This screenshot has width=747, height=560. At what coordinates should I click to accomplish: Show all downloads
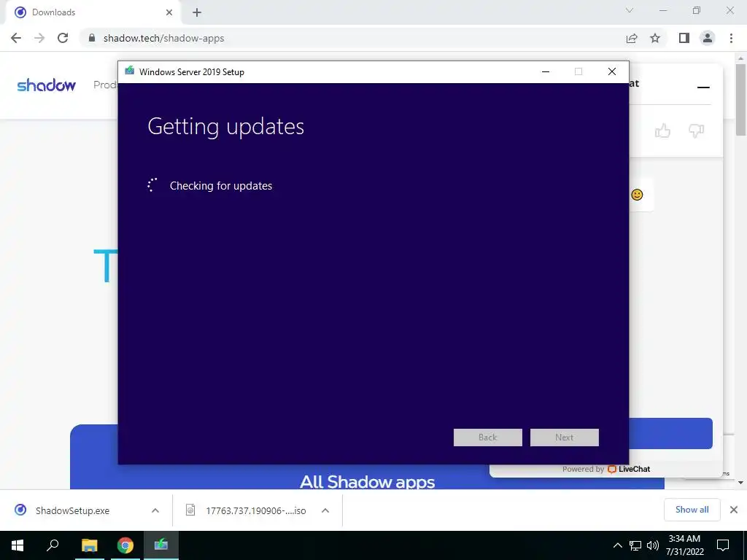(x=692, y=510)
